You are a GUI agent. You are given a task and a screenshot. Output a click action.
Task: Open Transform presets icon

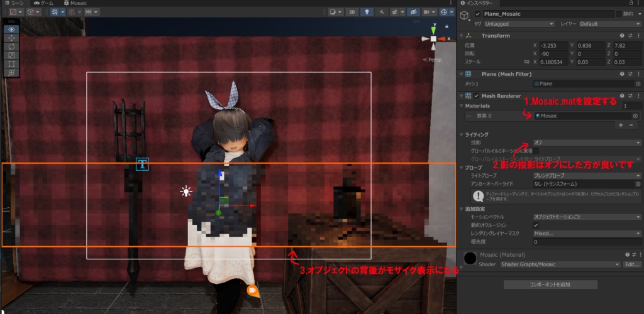tap(630, 36)
